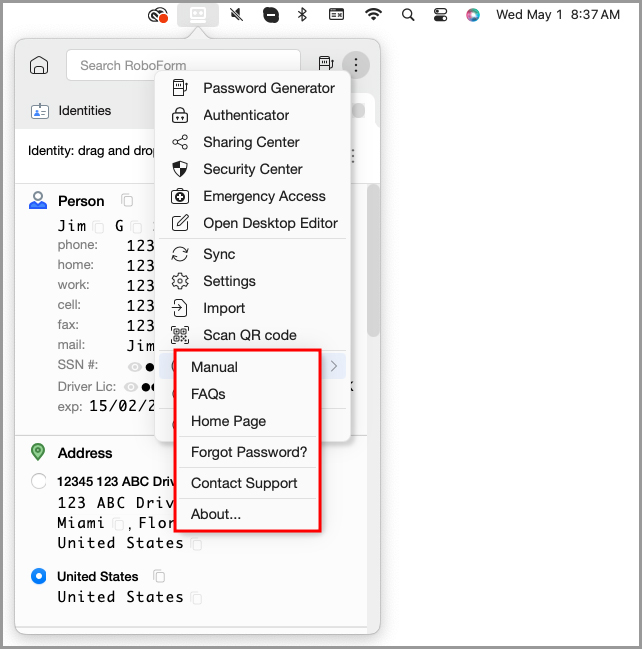Image resolution: width=642 pixels, height=649 pixels.
Task: Open password generator icon beside search field
Action: tap(326, 63)
